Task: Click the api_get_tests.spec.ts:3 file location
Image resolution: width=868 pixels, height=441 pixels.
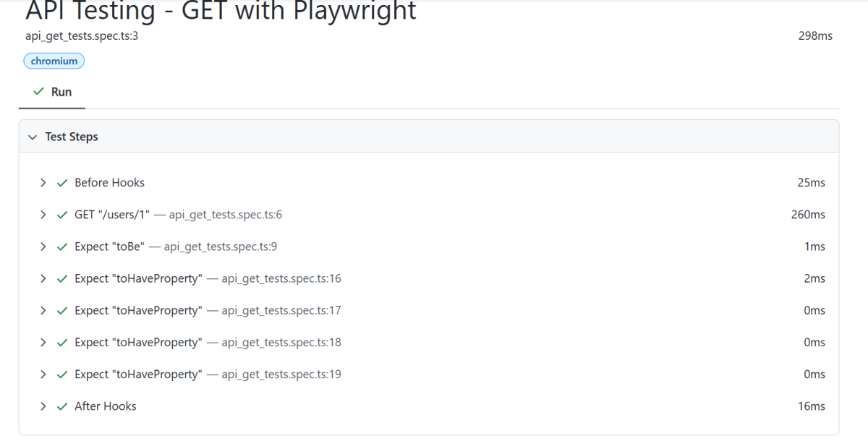Action: (x=82, y=35)
